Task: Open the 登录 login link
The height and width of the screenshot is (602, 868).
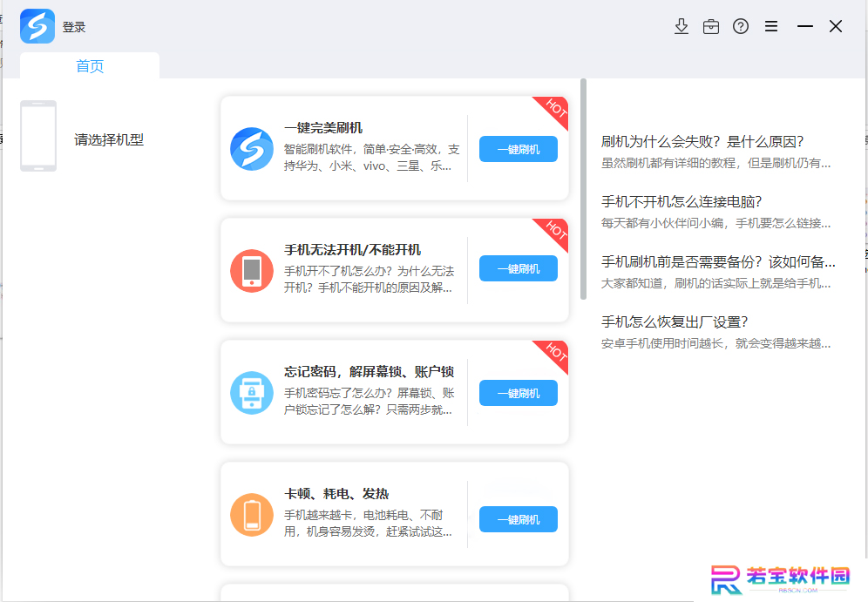Action: tap(73, 27)
